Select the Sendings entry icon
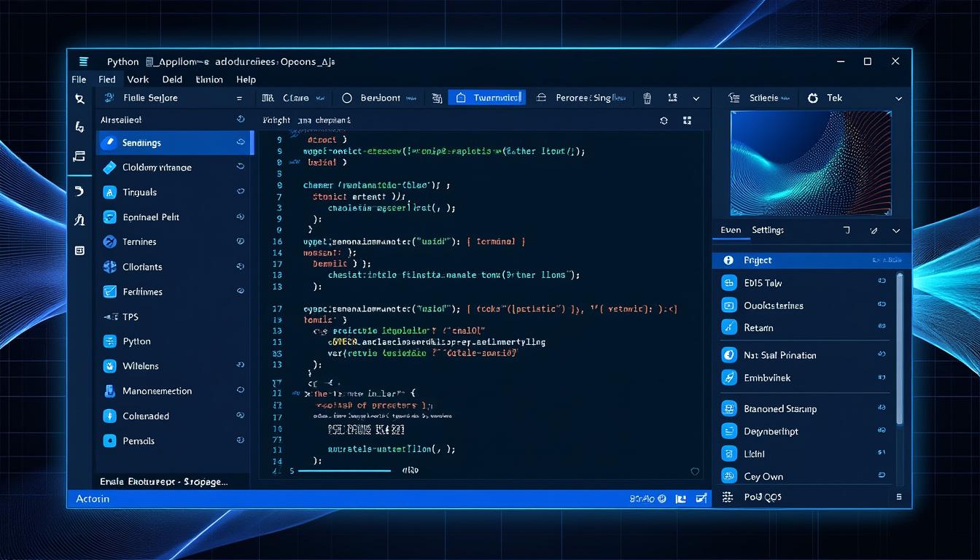This screenshot has width=980, height=560. pos(109,142)
